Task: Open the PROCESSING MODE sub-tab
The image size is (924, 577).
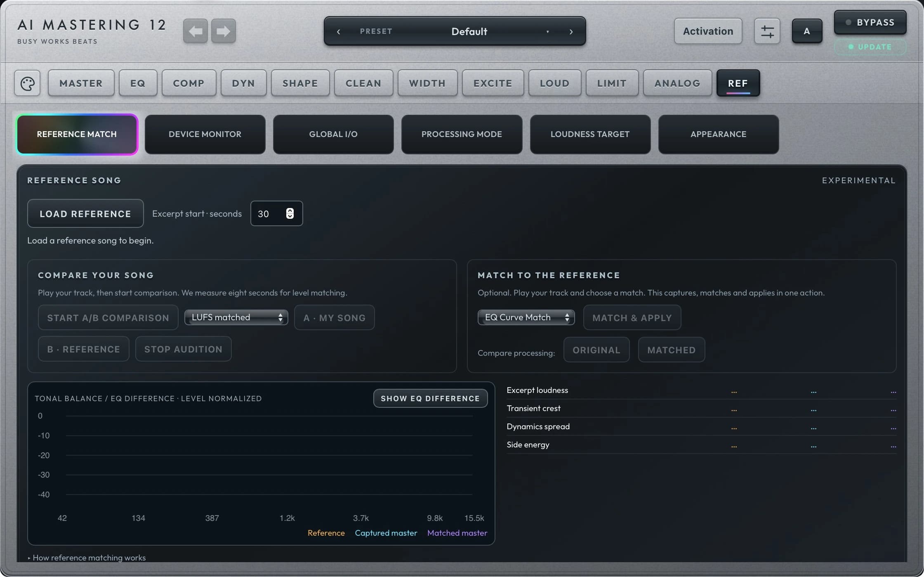Action: click(462, 134)
